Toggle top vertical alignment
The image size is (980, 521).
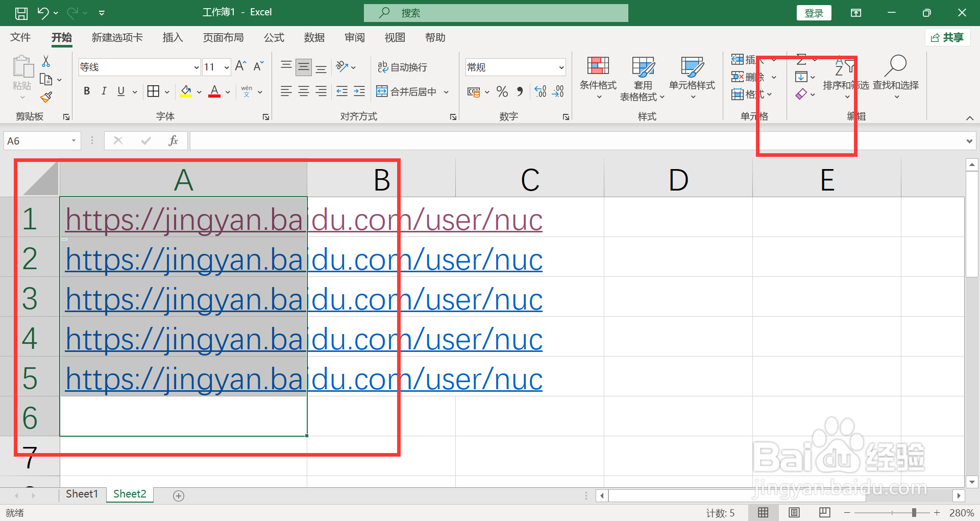[x=286, y=66]
